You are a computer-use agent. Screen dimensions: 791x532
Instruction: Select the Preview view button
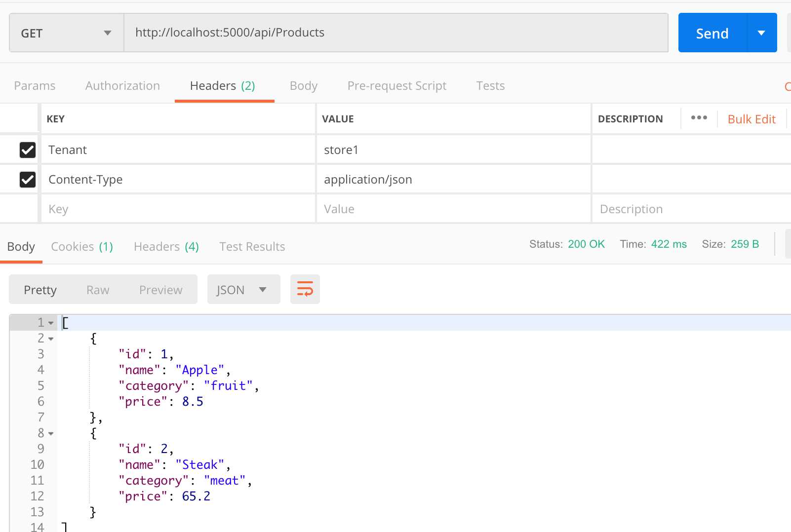tap(160, 290)
